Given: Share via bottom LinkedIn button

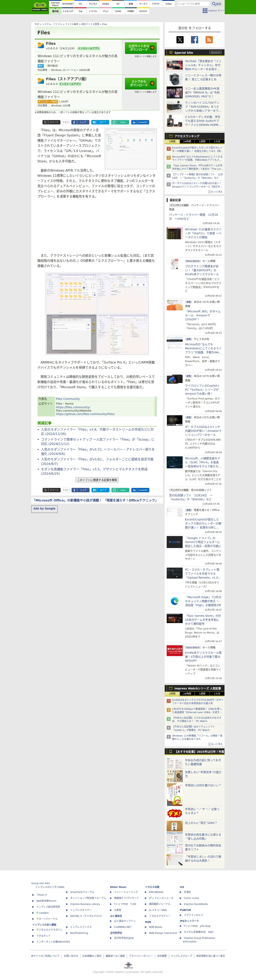Looking at the screenshot, I should [140, 490].
